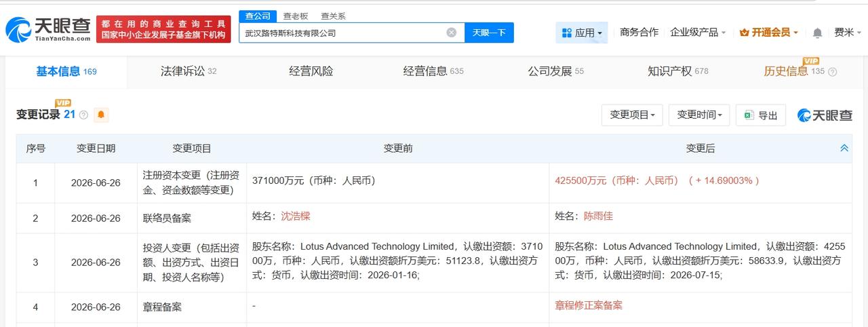Clear the search box with the X icon

click(x=452, y=33)
